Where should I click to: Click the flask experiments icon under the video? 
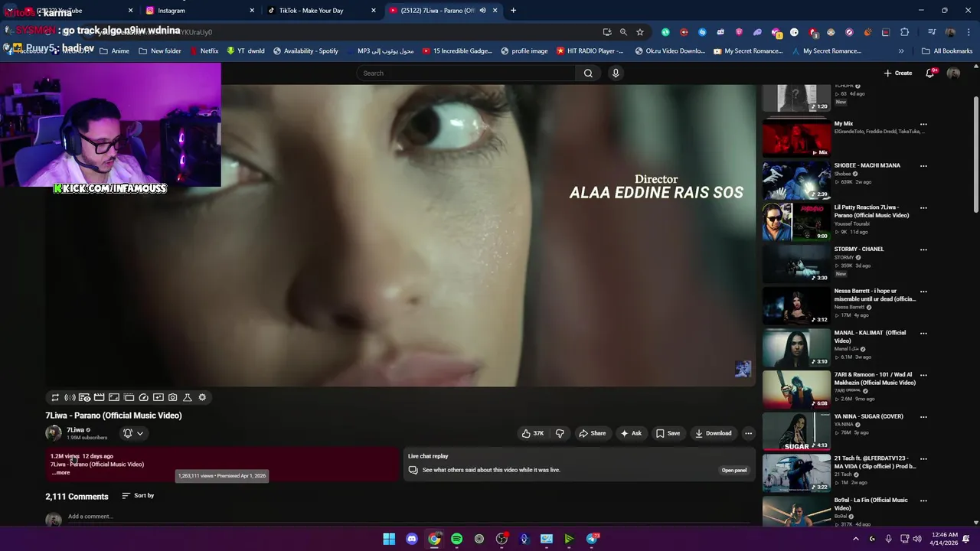pos(188,397)
